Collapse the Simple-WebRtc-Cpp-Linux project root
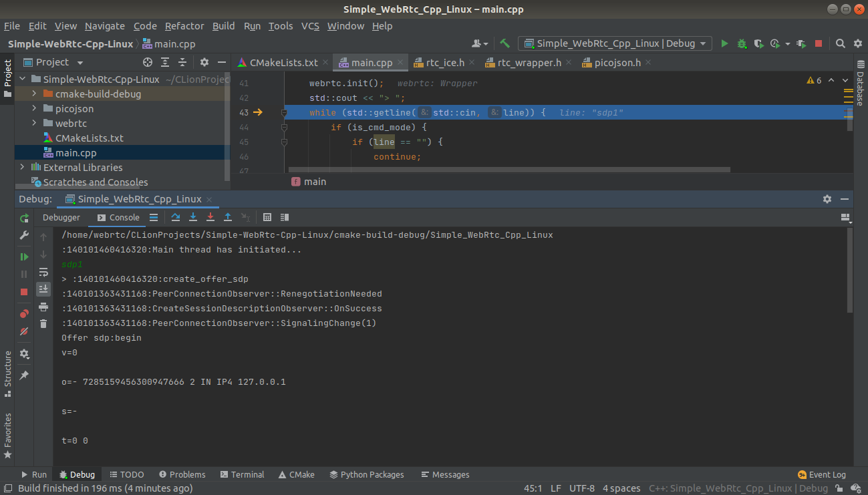Viewport: 868px width, 495px height. coord(22,79)
